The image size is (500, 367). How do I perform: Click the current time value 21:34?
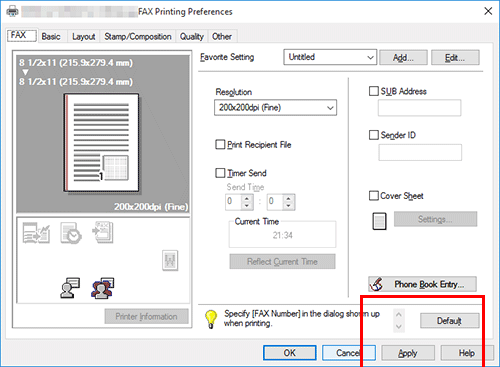pos(283,236)
